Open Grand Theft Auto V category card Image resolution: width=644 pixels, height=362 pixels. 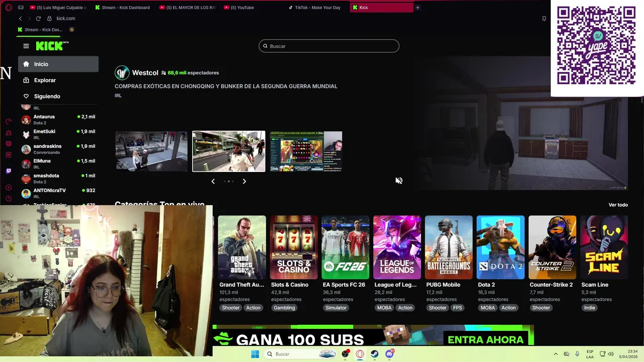242,247
